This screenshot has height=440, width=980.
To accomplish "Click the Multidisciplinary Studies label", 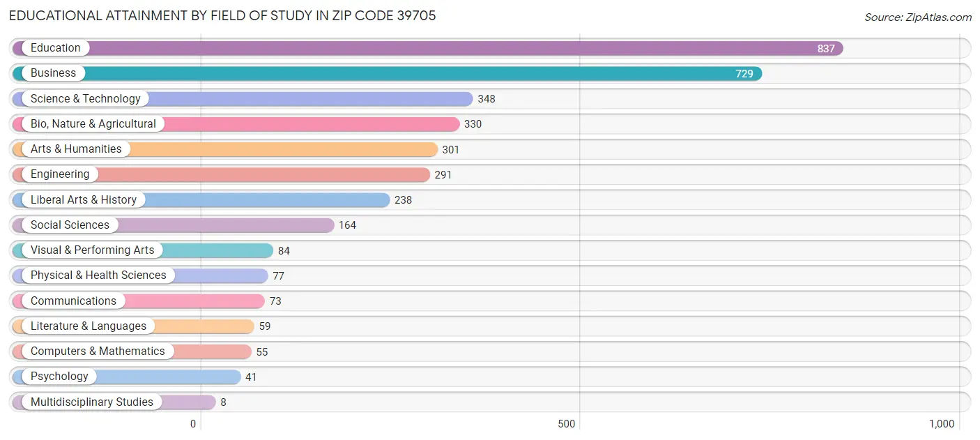I will coord(92,402).
